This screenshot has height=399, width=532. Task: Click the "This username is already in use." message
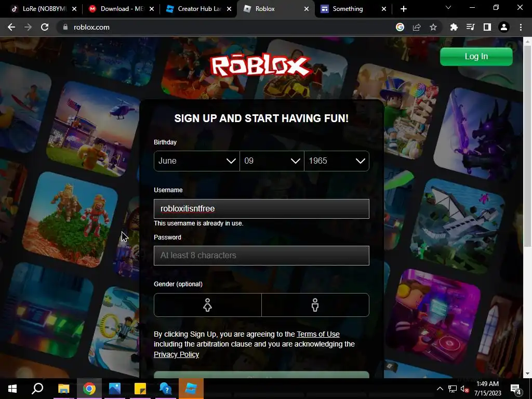(198, 223)
